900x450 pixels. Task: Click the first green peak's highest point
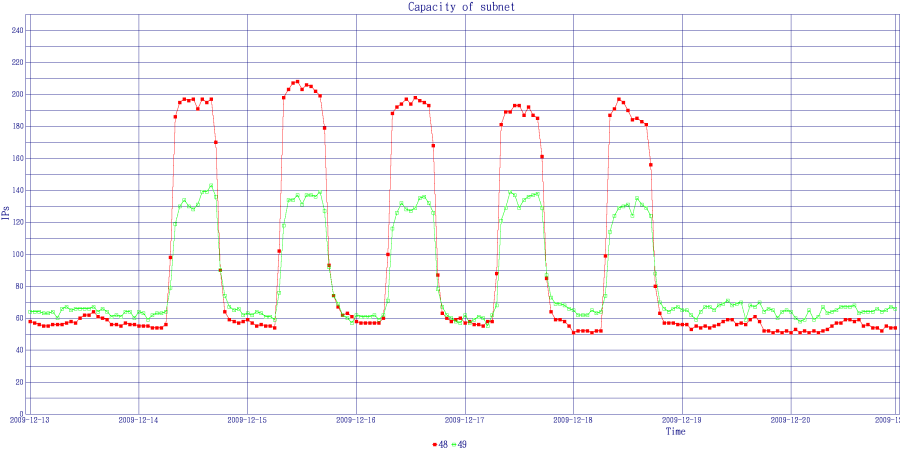pyautogui.click(x=211, y=185)
